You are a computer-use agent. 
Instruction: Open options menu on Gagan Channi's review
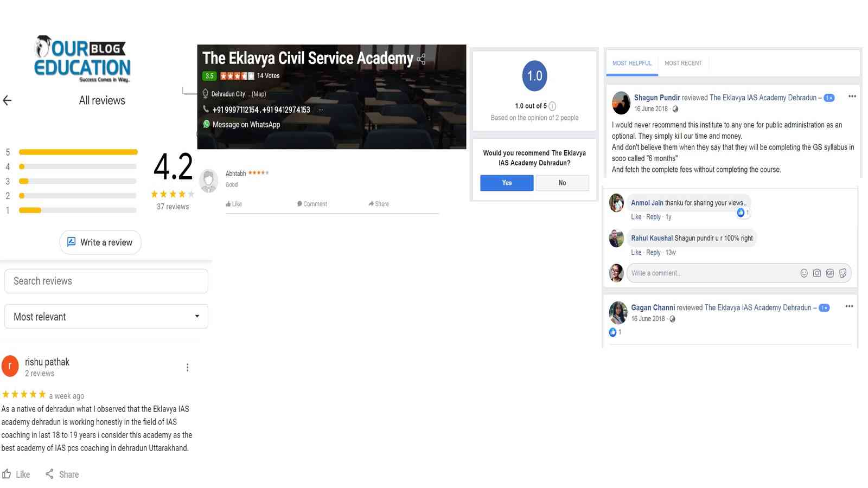(850, 306)
